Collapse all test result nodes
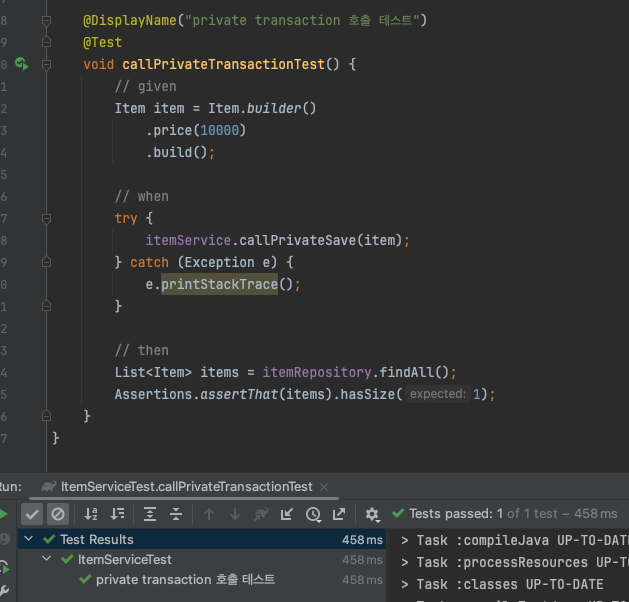This screenshot has height=602, width=629. pos(176,514)
